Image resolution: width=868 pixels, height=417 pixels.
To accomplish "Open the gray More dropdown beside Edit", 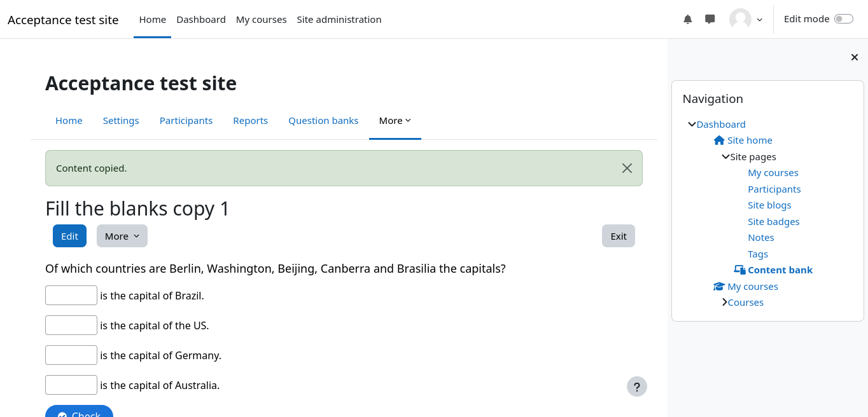I will tap(122, 236).
